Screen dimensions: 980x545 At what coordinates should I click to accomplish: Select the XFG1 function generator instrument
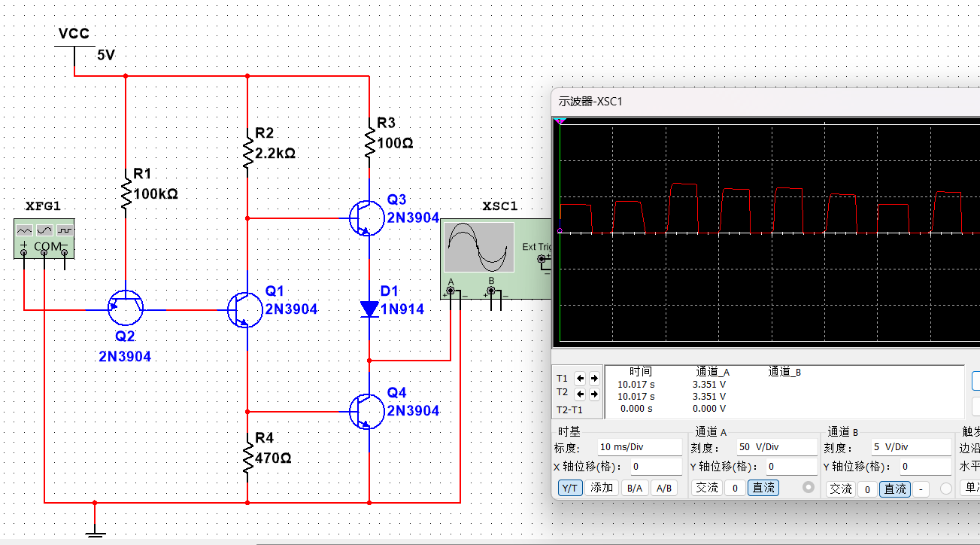click(x=45, y=238)
